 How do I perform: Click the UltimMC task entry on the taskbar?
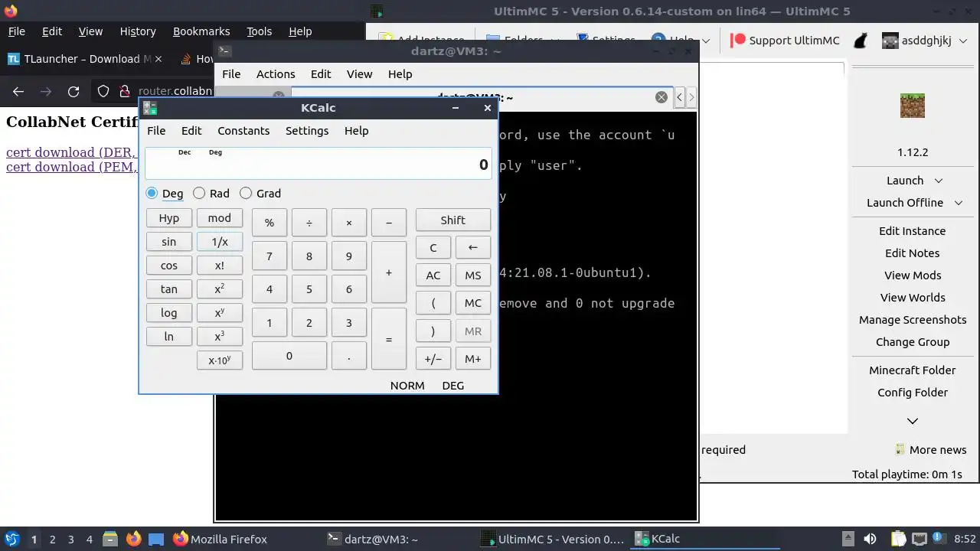(x=552, y=539)
